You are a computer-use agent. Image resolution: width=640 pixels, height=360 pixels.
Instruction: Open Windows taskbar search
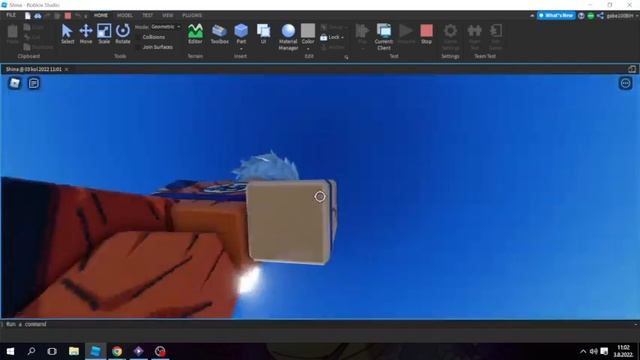(x=31, y=351)
